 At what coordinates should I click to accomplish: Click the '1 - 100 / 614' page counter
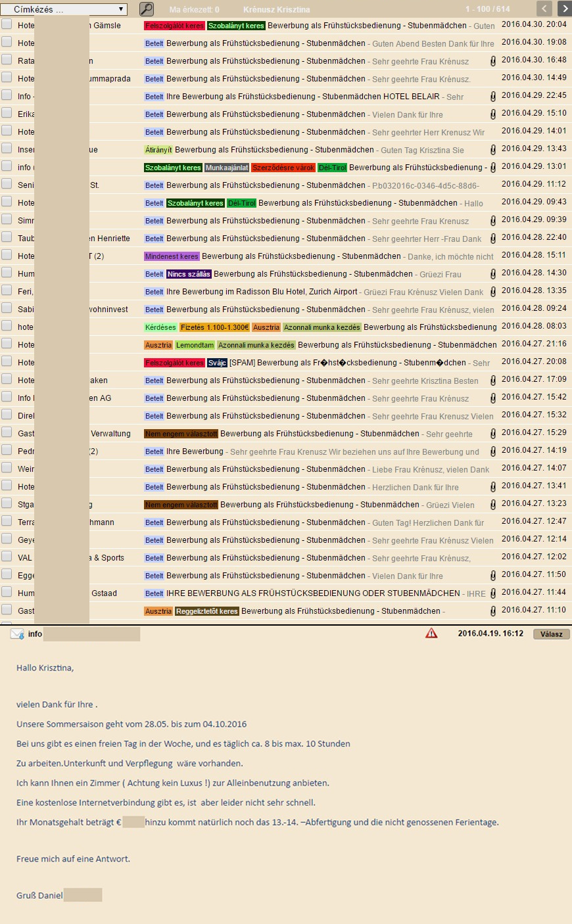(x=488, y=9)
